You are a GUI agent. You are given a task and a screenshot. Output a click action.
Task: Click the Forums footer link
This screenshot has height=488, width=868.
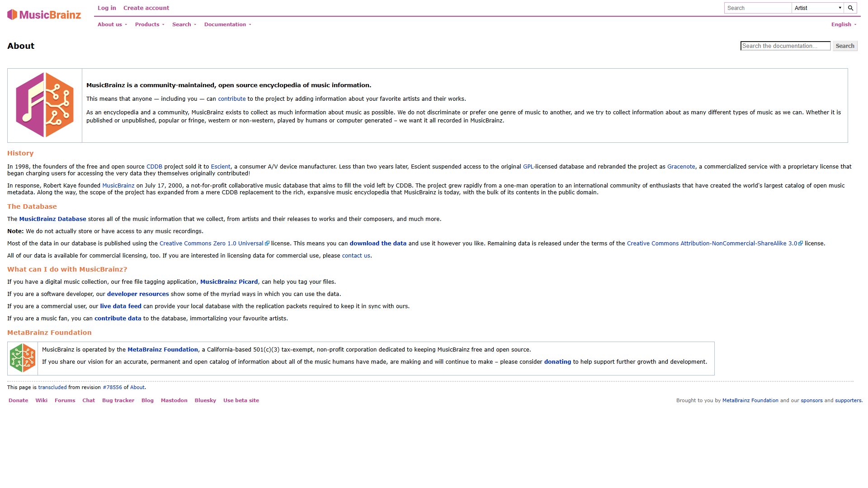(65, 401)
